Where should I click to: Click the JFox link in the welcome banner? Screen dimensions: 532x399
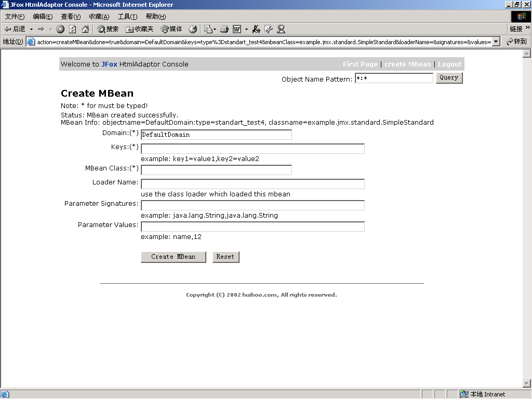[109, 64]
